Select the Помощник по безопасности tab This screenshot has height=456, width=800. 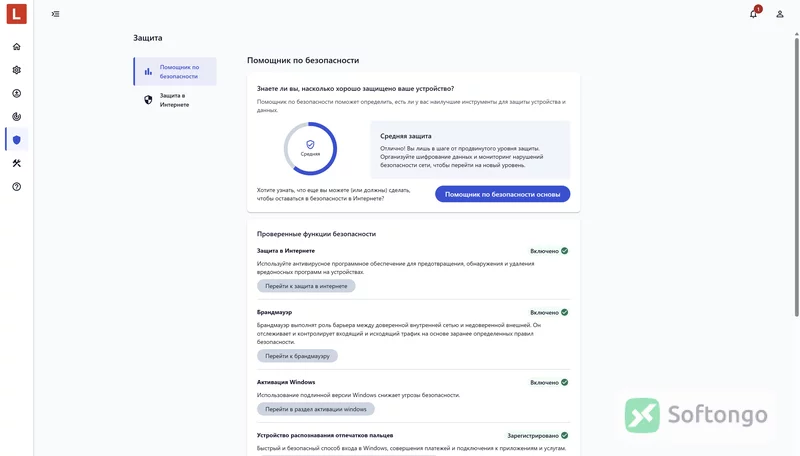pyautogui.click(x=175, y=71)
